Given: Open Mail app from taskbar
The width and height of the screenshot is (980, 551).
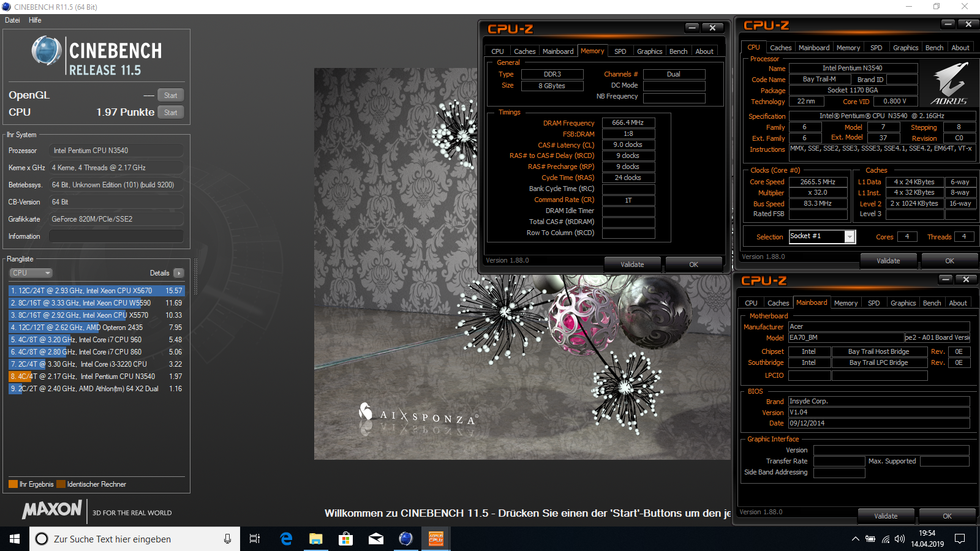Looking at the screenshot, I should point(375,539).
